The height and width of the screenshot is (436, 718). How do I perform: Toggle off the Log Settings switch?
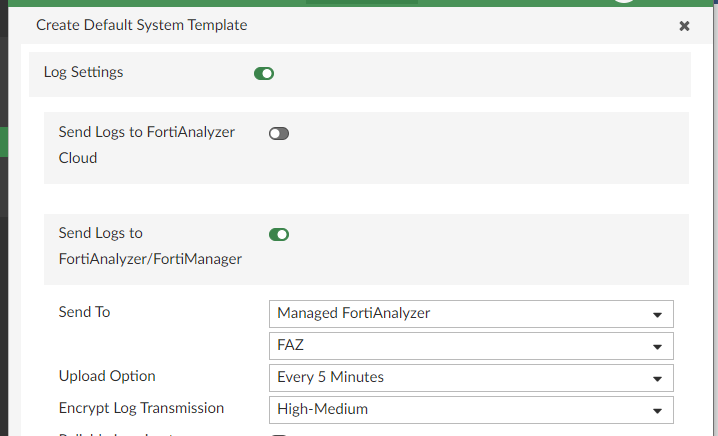[x=264, y=73]
